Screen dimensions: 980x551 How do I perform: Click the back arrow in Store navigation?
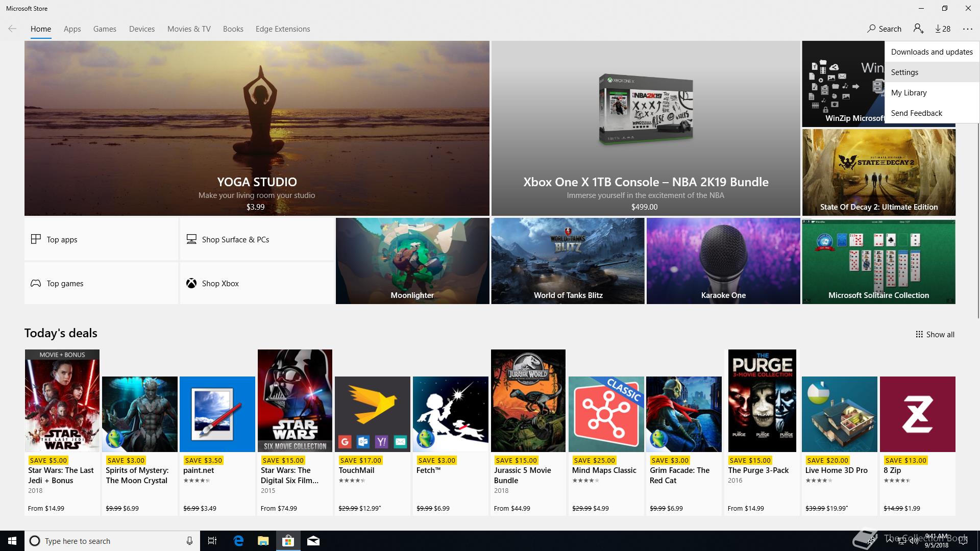tap(12, 29)
